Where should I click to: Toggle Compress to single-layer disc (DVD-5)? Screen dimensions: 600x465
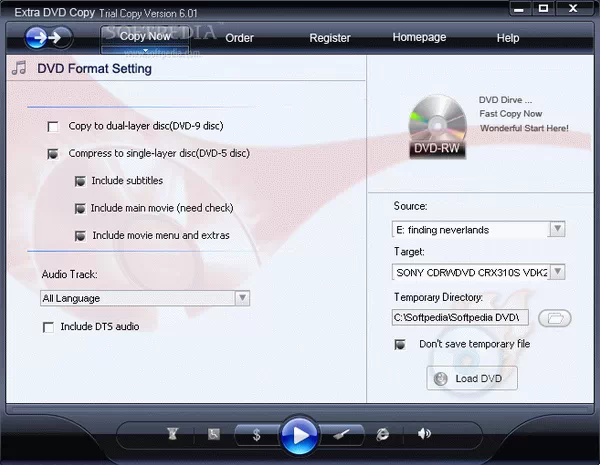(x=53, y=154)
